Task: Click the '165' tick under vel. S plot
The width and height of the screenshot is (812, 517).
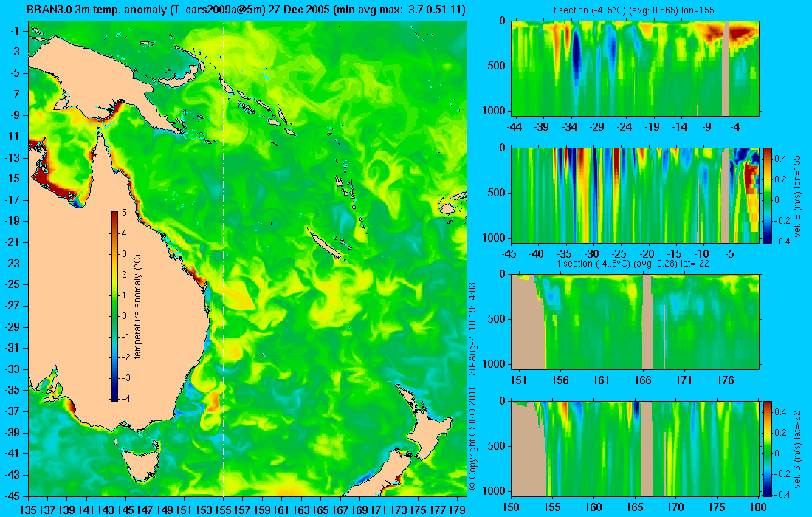Action: click(634, 507)
